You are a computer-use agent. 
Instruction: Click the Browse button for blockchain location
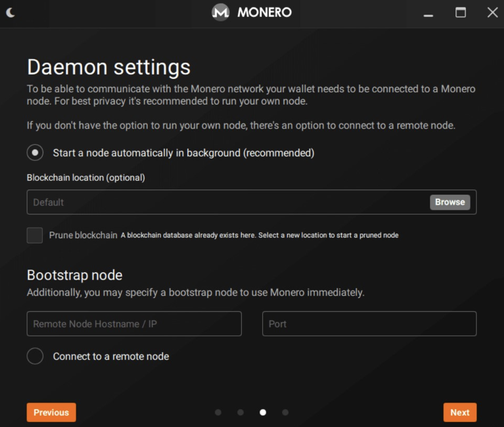click(x=449, y=202)
